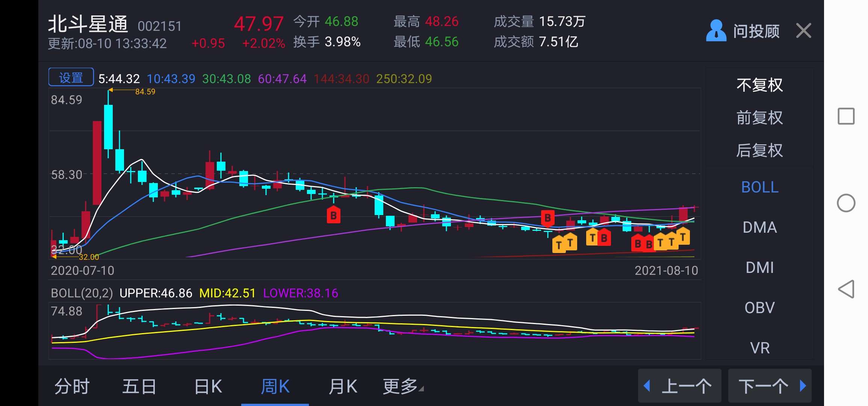The width and height of the screenshot is (868, 406).
Task: Tap the +0.95 price change value
Action: tap(208, 43)
